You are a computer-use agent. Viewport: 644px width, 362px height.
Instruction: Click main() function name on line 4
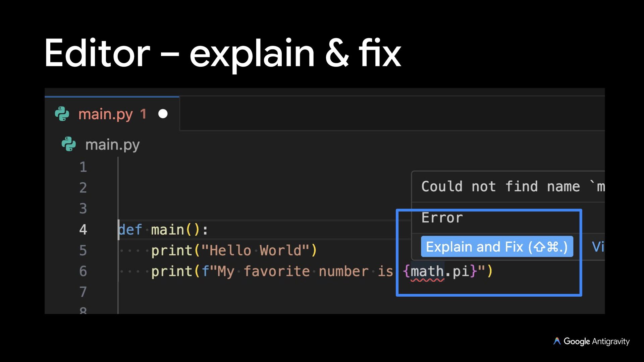(x=167, y=230)
